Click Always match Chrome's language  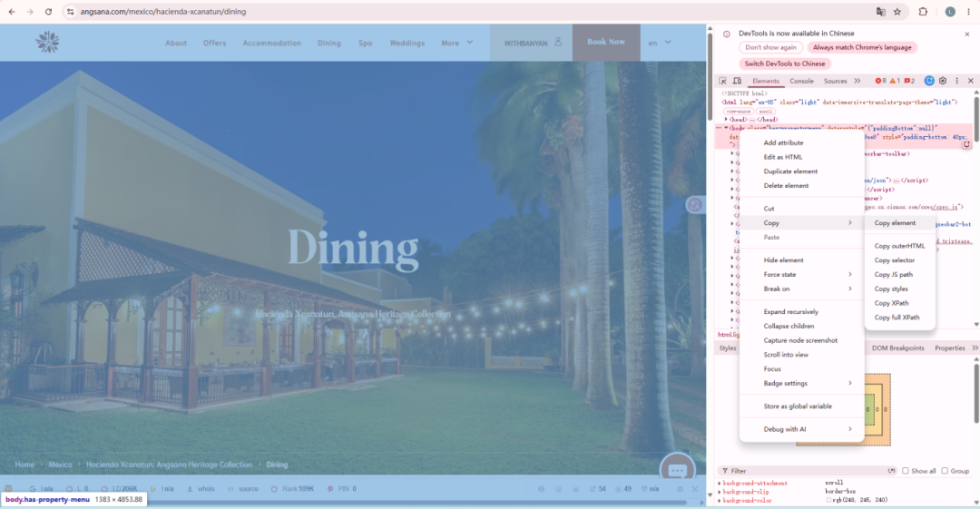[862, 47]
